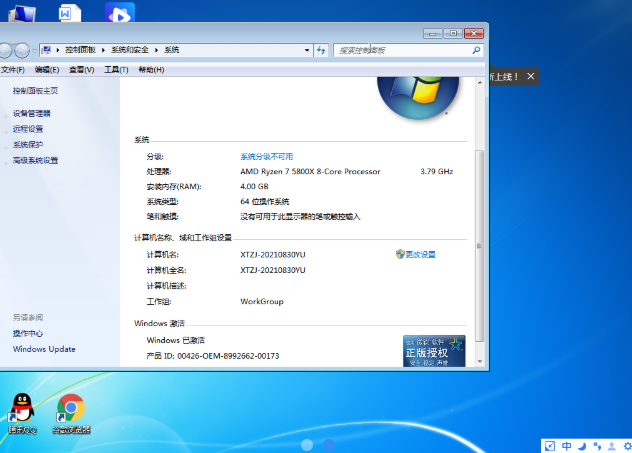Open the blue video player desktop icon

tap(120, 13)
